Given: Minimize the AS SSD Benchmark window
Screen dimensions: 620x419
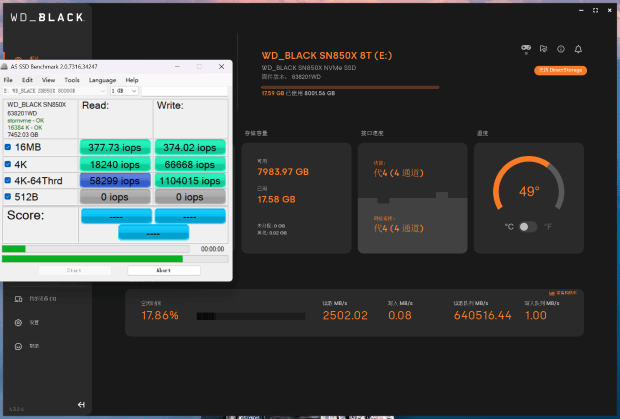Looking at the screenshot, I should pos(177,67).
